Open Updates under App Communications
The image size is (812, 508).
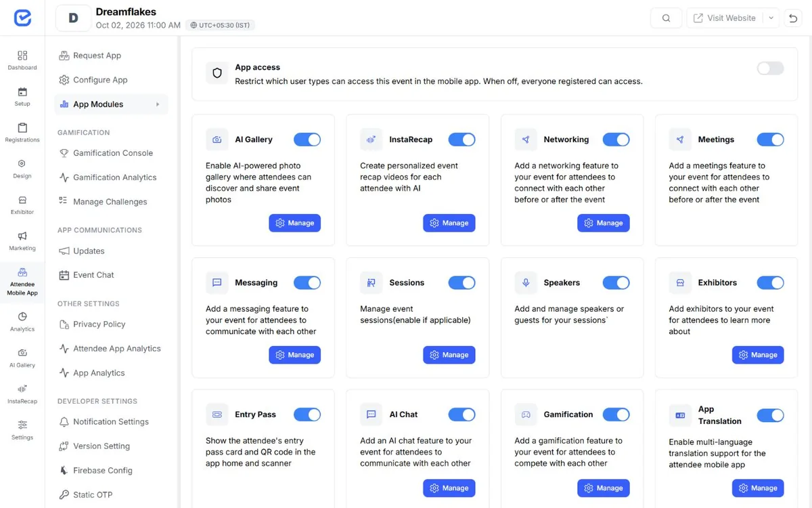pos(111,251)
